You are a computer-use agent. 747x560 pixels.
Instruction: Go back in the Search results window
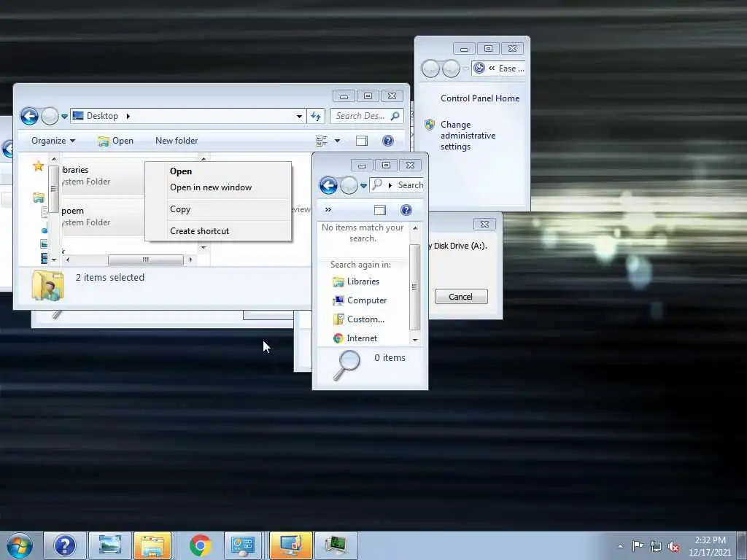pos(328,184)
